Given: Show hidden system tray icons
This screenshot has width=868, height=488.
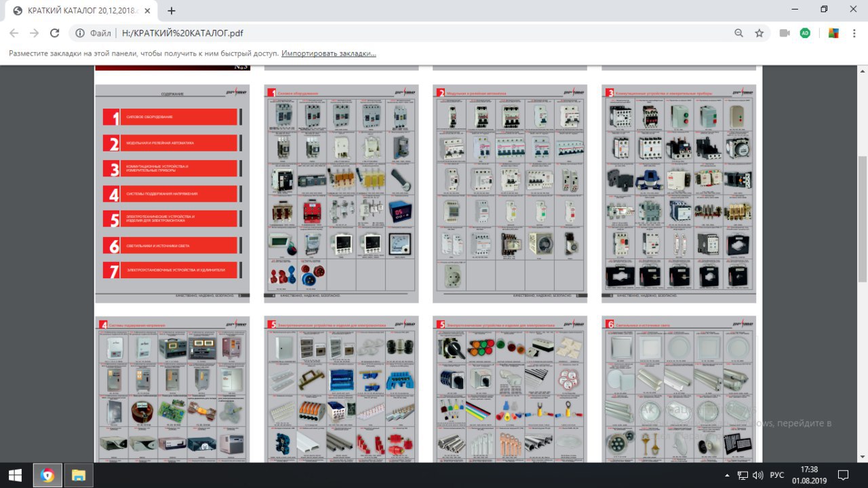Looking at the screenshot, I should click(x=727, y=475).
